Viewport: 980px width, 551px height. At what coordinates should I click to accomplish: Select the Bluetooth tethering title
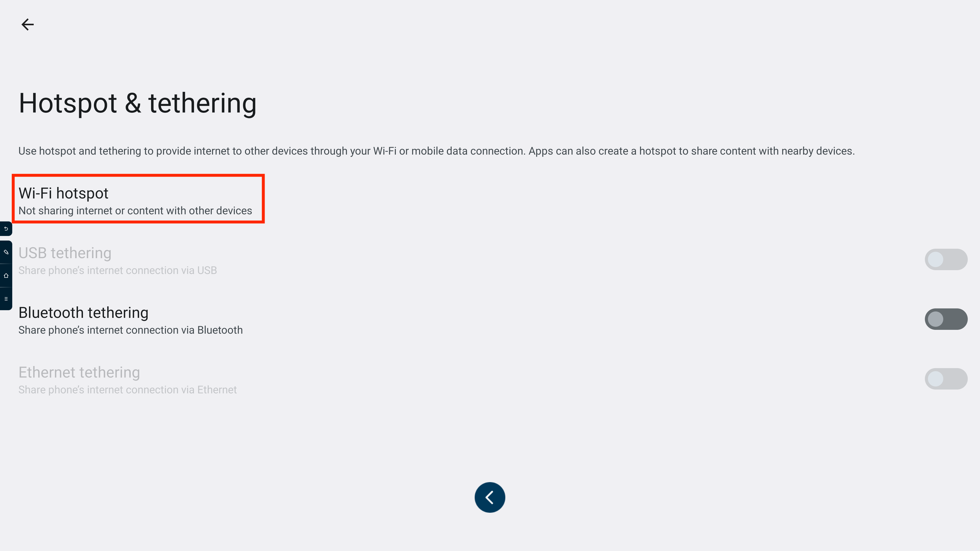tap(83, 312)
